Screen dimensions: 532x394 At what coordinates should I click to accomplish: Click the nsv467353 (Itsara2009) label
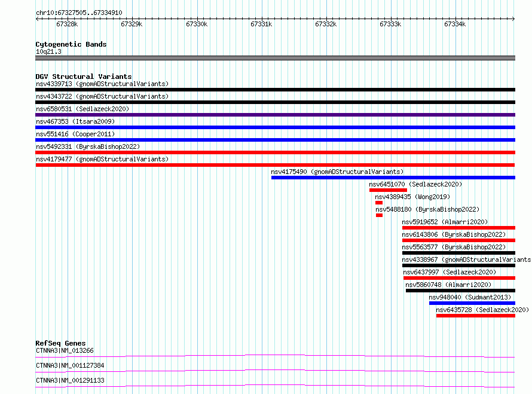point(75,121)
